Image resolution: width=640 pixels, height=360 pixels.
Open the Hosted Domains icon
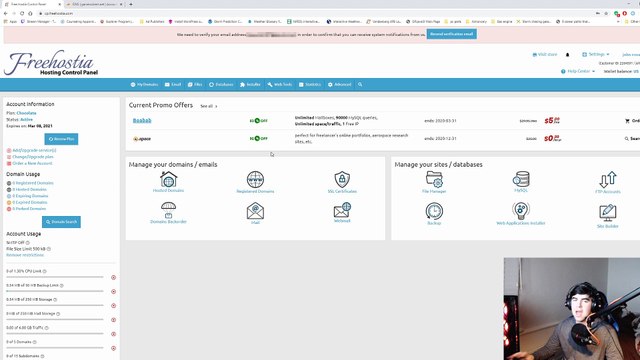coord(168,179)
